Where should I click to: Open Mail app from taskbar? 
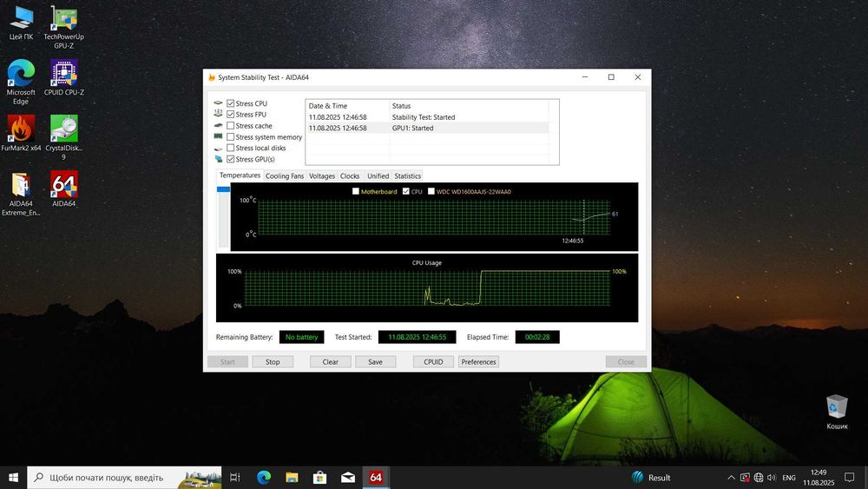[x=348, y=478]
